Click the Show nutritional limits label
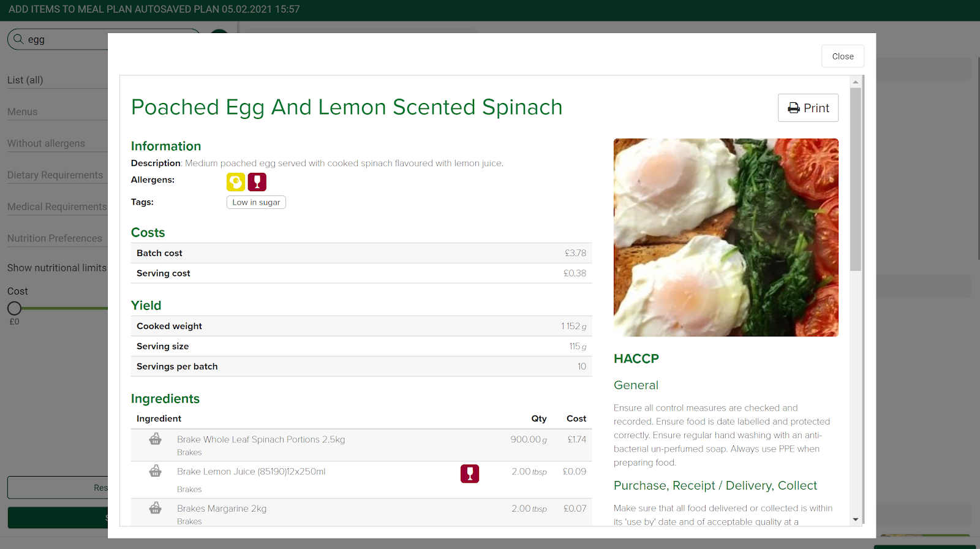Image resolution: width=980 pixels, height=549 pixels. pos(57,268)
